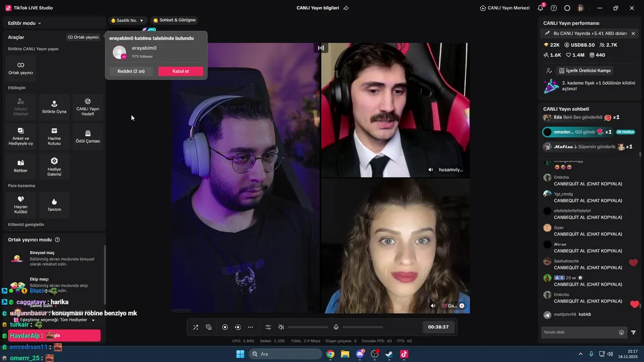Open Hazine Kutusu tool
The image size is (644, 362).
click(x=54, y=137)
